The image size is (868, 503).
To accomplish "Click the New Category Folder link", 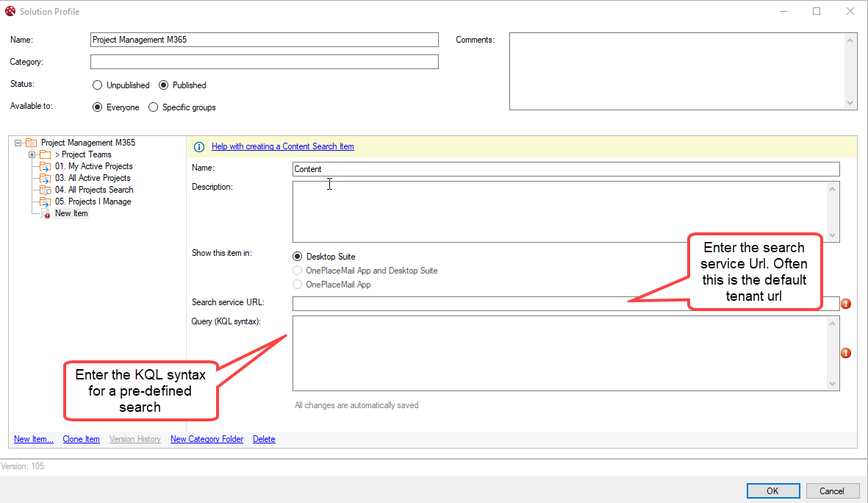I will point(207,439).
